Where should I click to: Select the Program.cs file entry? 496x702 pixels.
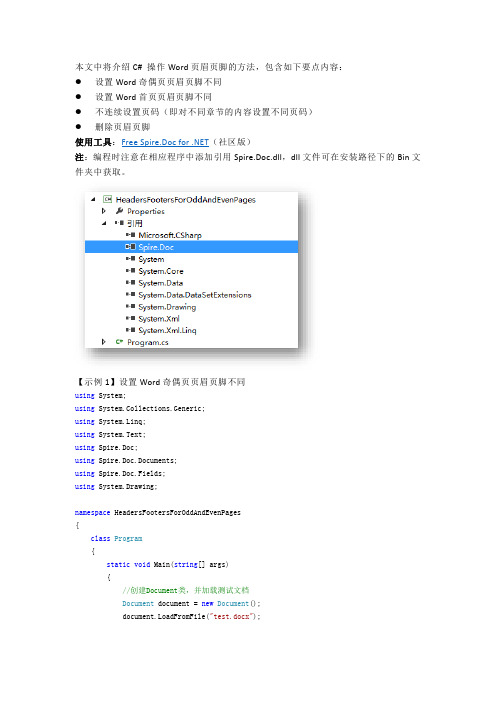tap(148, 342)
